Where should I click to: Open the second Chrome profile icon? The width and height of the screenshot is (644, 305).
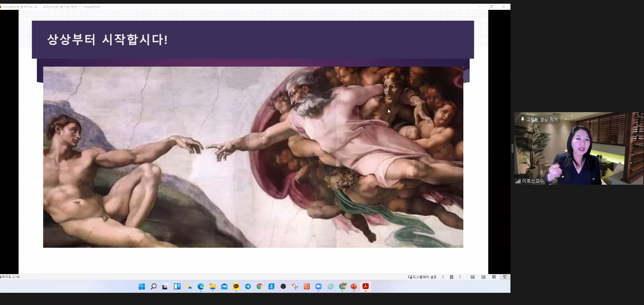tap(342, 287)
